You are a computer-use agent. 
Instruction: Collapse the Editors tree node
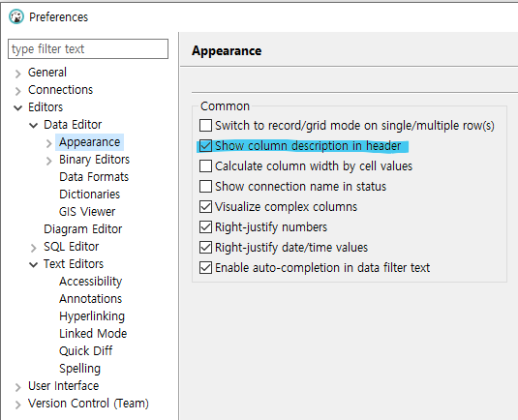tap(17, 107)
